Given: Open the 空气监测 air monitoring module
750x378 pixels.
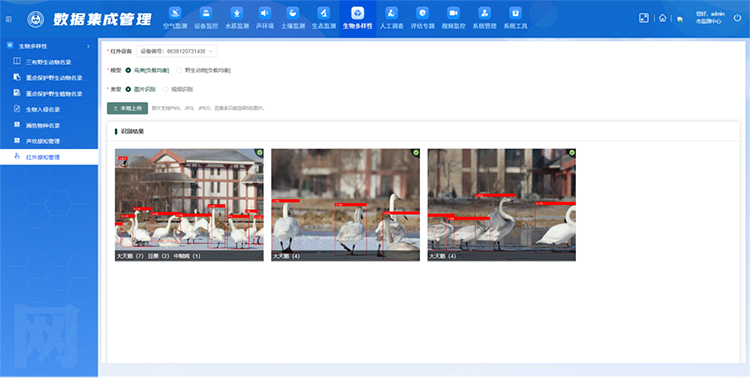Looking at the screenshot, I should point(175,19).
